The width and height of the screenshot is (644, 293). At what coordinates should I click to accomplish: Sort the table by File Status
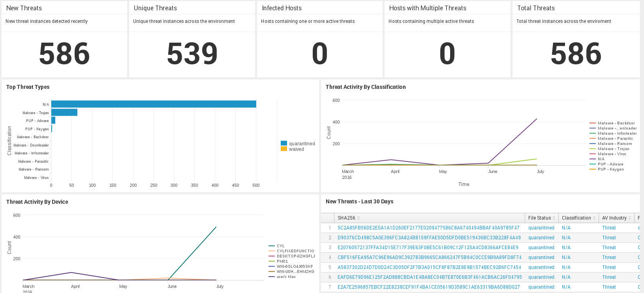tap(541, 218)
